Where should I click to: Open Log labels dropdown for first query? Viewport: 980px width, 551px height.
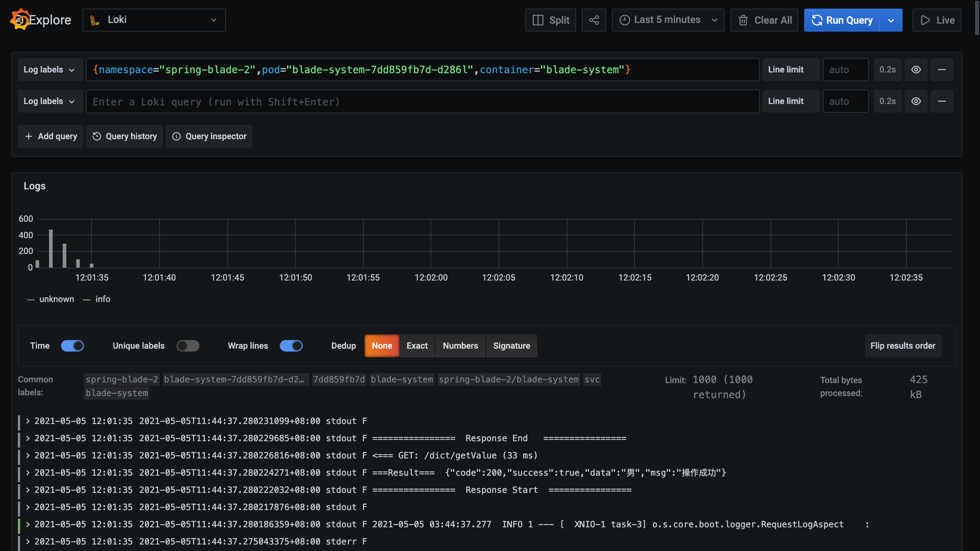(50, 70)
